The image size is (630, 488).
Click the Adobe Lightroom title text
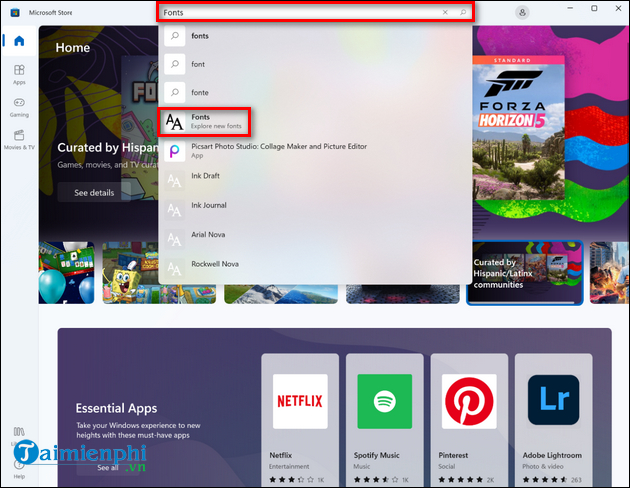(x=552, y=455)
